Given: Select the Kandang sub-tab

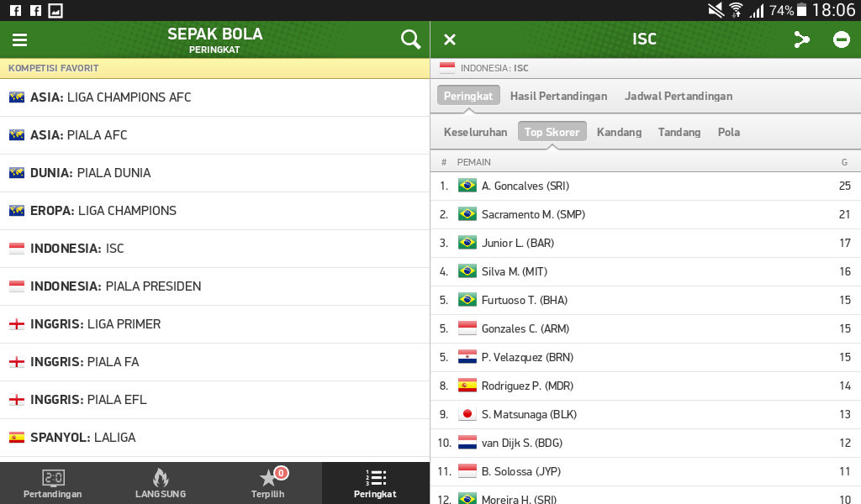Looking at the screenshot, I should coord(619,132).
